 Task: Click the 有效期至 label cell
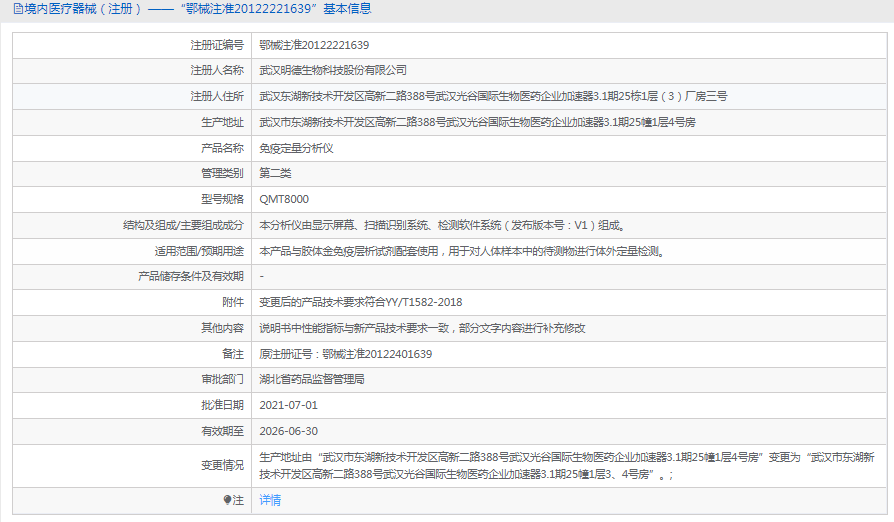[132, 431]
